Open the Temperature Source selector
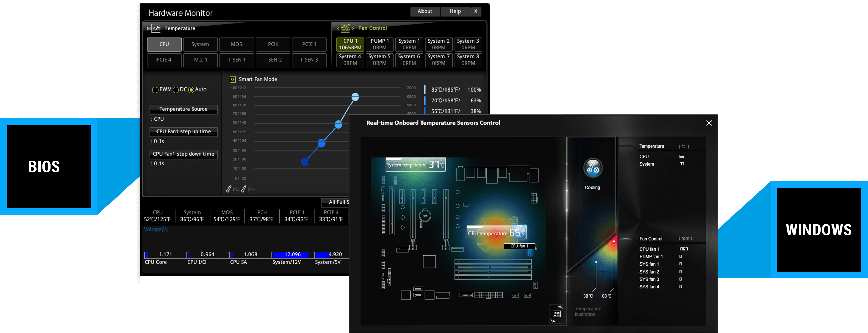The image size is (868, 333). [x=184, y=109]
